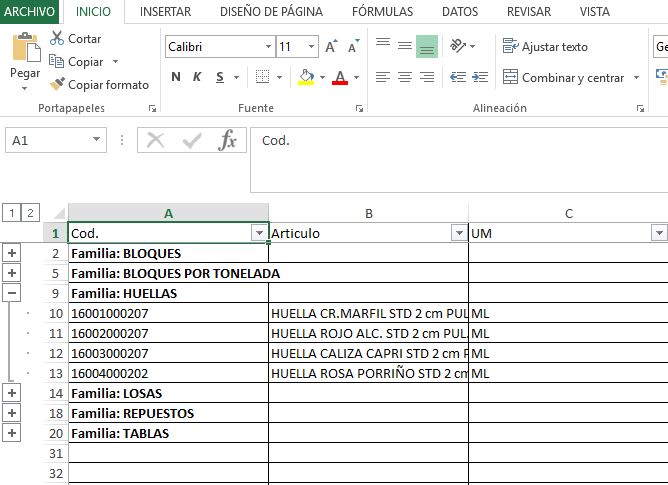Open font size 11 dropdown
The width and height of the screenshot is (668, 485).
click(312, 46)
